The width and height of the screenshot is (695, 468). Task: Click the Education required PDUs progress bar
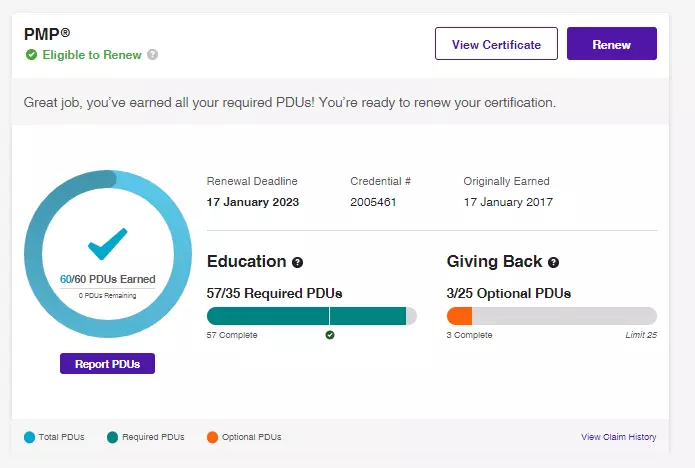pos(311,316)
